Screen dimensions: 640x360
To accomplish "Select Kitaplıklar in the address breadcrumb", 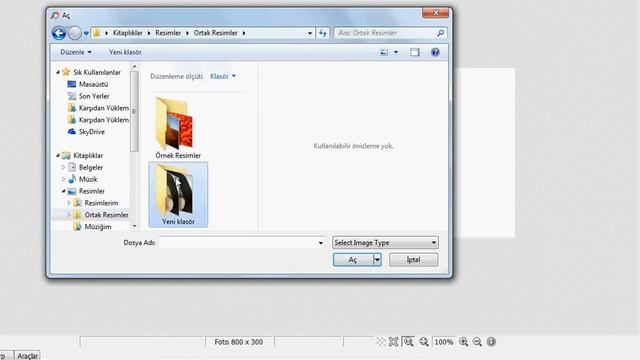I will click(x=128, y=33).
